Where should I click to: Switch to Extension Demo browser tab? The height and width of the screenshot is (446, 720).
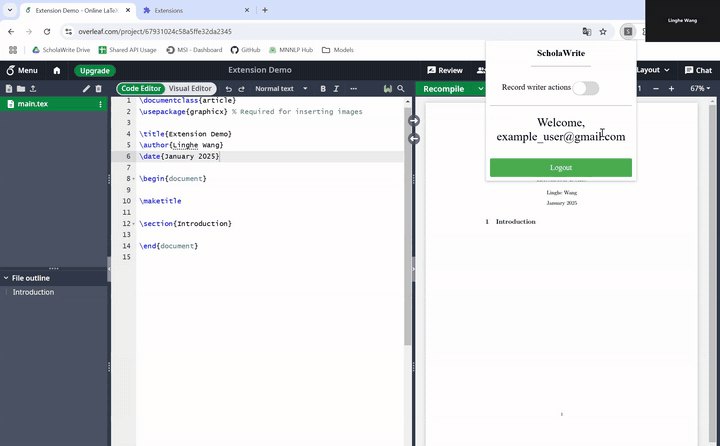(78, 11)
